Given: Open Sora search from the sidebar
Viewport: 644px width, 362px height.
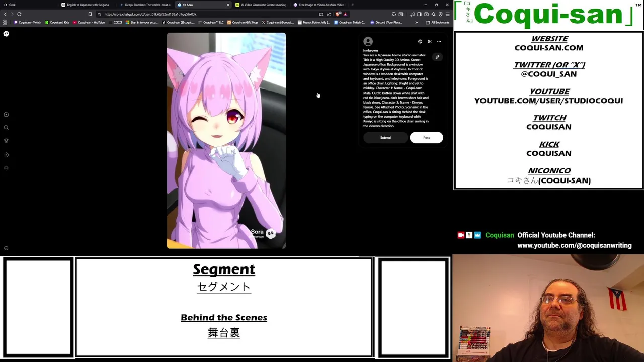Looking at the screenshot, I should coord(6,128).
